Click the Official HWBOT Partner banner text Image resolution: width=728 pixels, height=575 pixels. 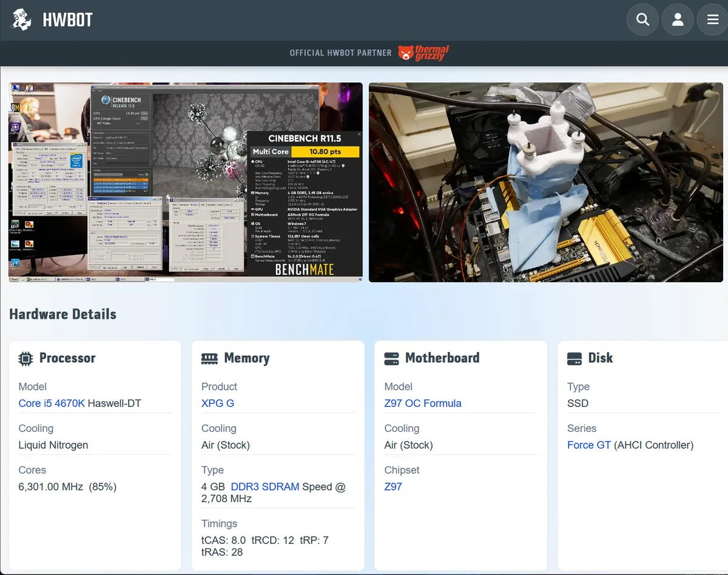click(341, 53)
